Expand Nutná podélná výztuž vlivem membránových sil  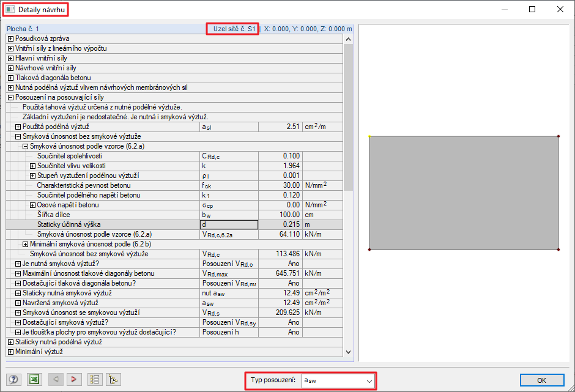pos(10,87)
